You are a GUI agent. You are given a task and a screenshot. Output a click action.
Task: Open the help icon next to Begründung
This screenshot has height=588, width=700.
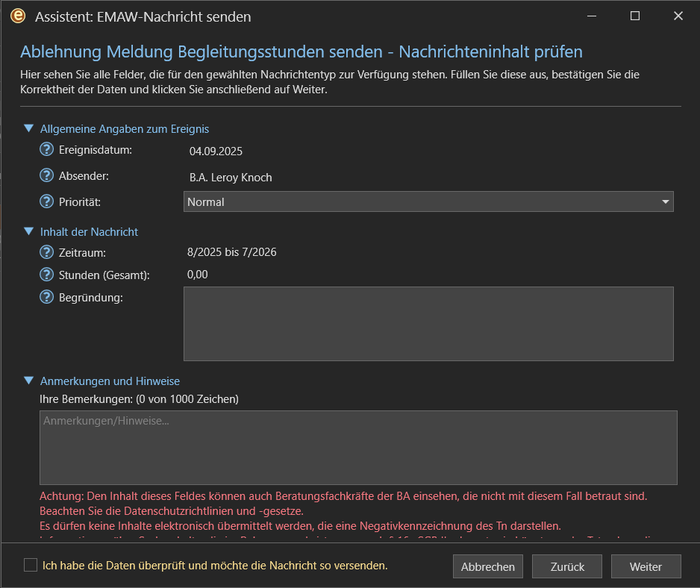[x=46, y=297]
